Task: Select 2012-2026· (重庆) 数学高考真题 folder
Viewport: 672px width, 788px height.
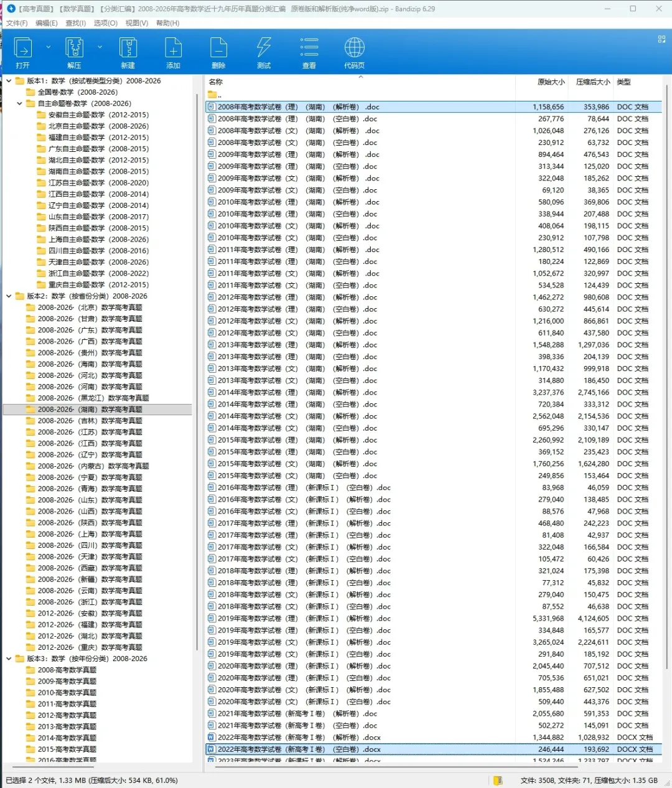Action: [x=90, y=647]
